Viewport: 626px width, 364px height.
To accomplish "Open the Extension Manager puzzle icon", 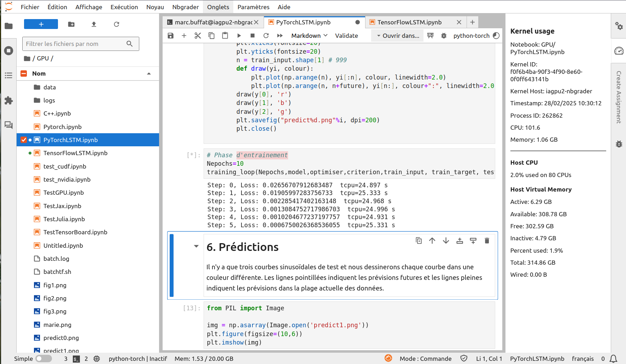I will pos(8,101).
